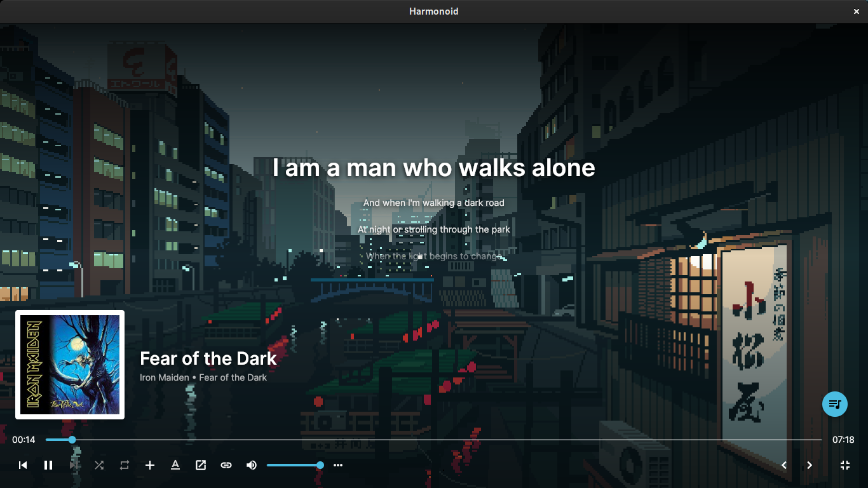
Task: Select the highlighted lyric line
Action: click(x=434, y=167)
